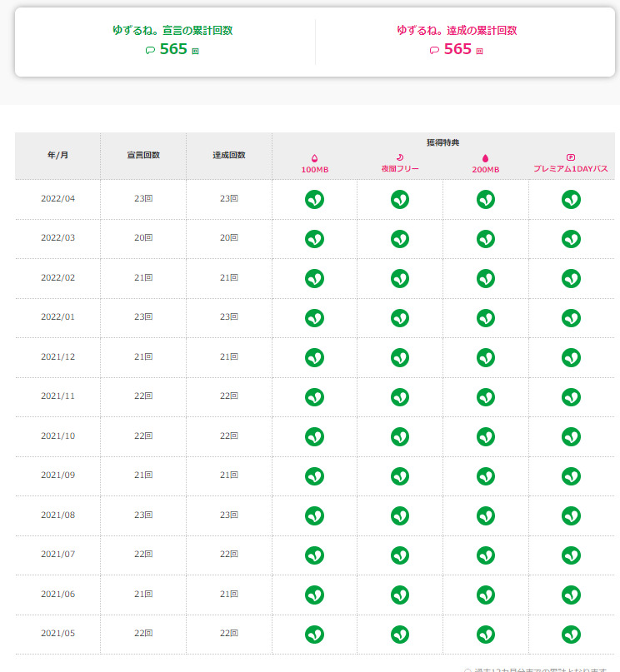620x672 pixels.
Task: Select the 年/月 column header
Action: [57, 156]
